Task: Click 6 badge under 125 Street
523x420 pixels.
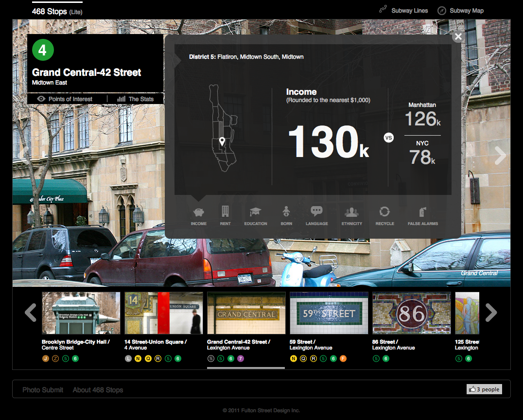Action: point(469,359)
